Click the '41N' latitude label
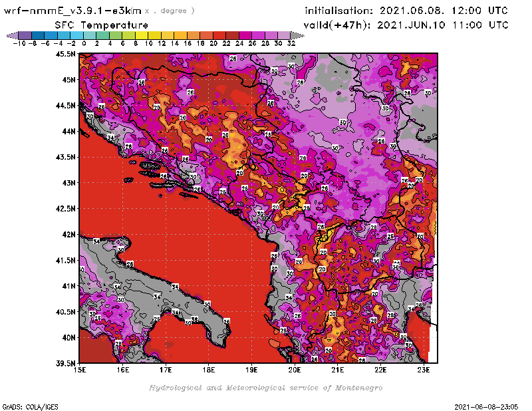This screenshot has width=532, height=411. (68, 286)
